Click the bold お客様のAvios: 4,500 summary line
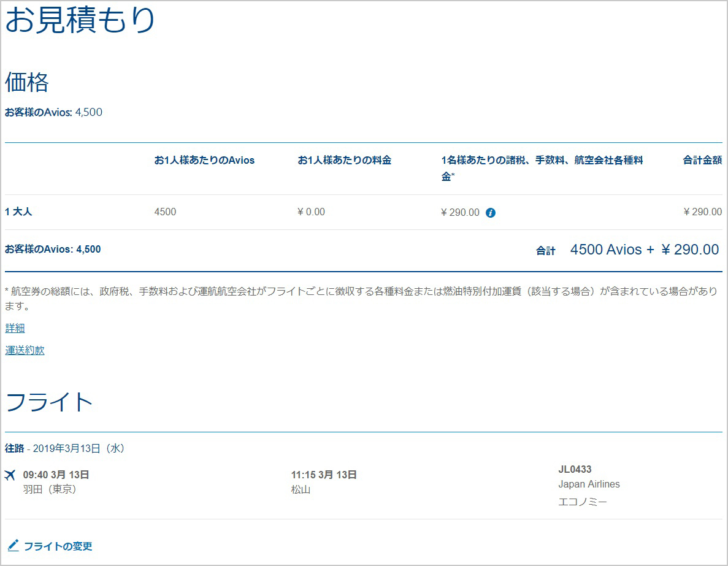This screenshot has width=728, height=566. (53, 250)
